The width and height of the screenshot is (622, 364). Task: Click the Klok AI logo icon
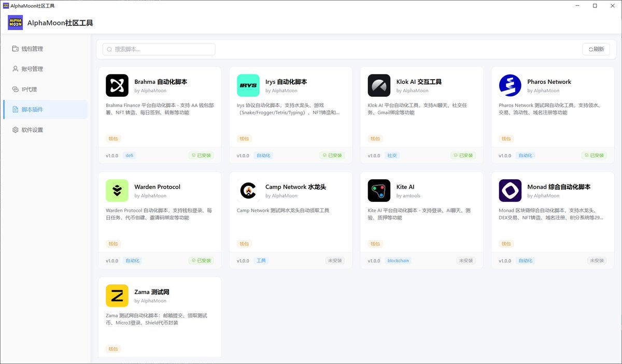(x=379, y=85)
